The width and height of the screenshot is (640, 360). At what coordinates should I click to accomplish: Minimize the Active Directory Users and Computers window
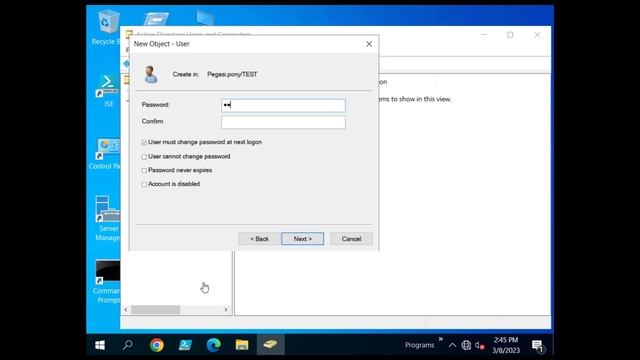tap(484, 35)
